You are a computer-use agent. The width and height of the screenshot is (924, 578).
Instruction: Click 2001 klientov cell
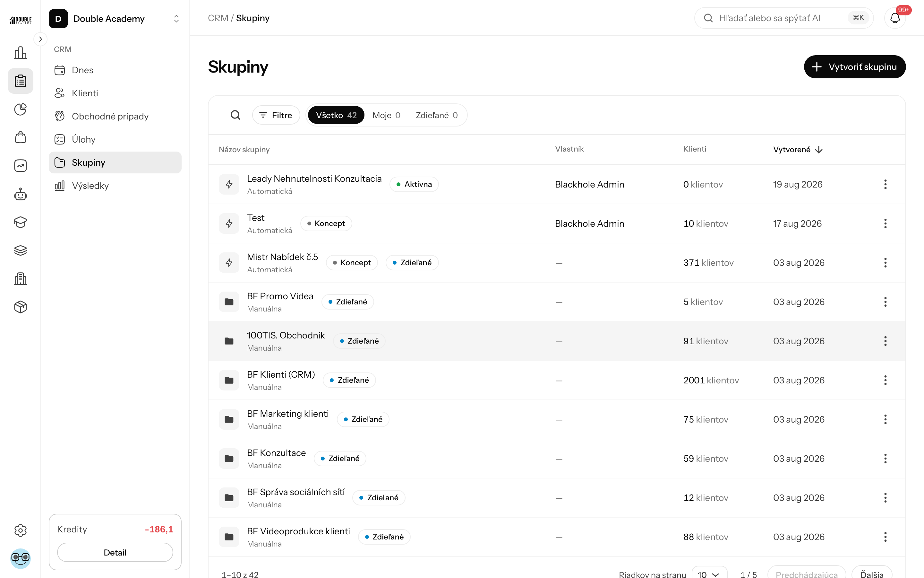(x=711, y=381)
